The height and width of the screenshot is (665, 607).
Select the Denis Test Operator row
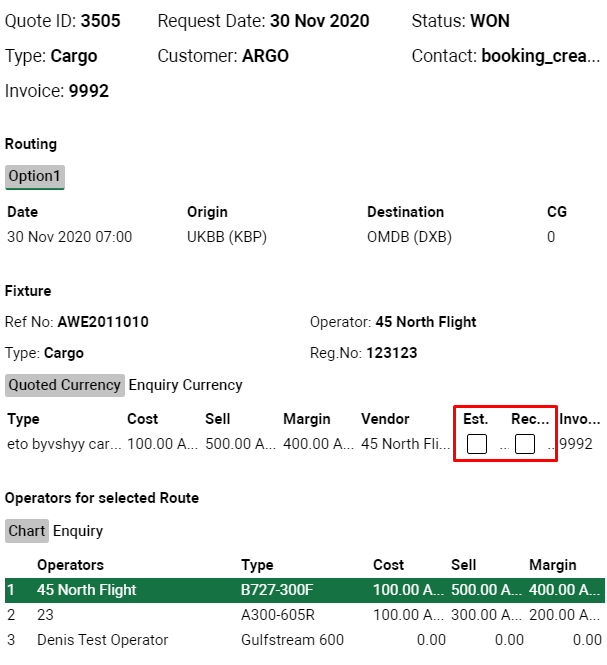[x=102, y=640]
